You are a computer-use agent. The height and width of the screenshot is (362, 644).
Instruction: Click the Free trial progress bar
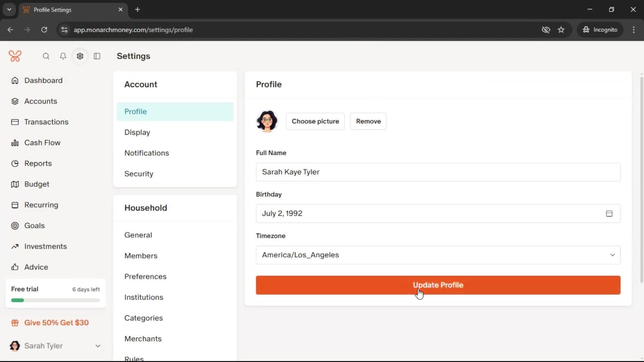[55, 300]
